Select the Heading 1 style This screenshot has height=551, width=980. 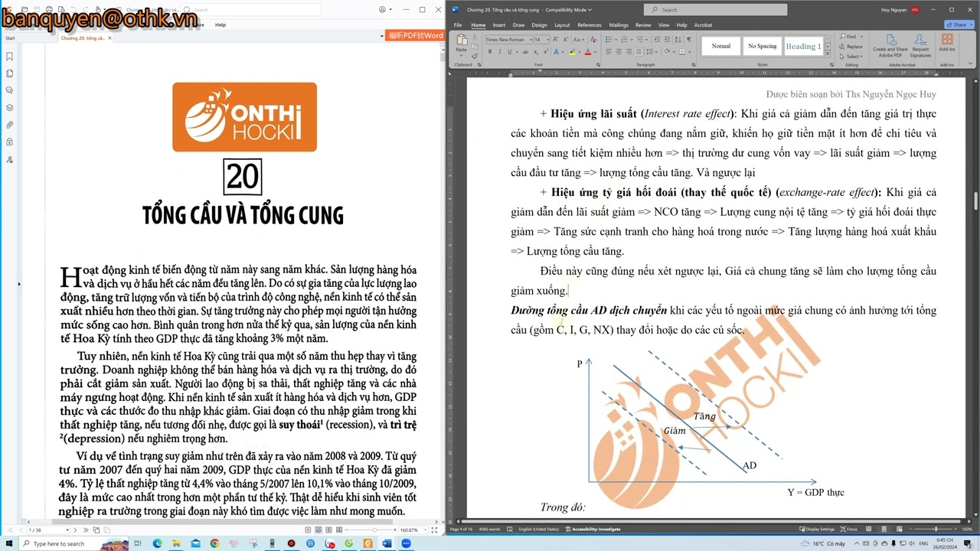tap(803, 46)
